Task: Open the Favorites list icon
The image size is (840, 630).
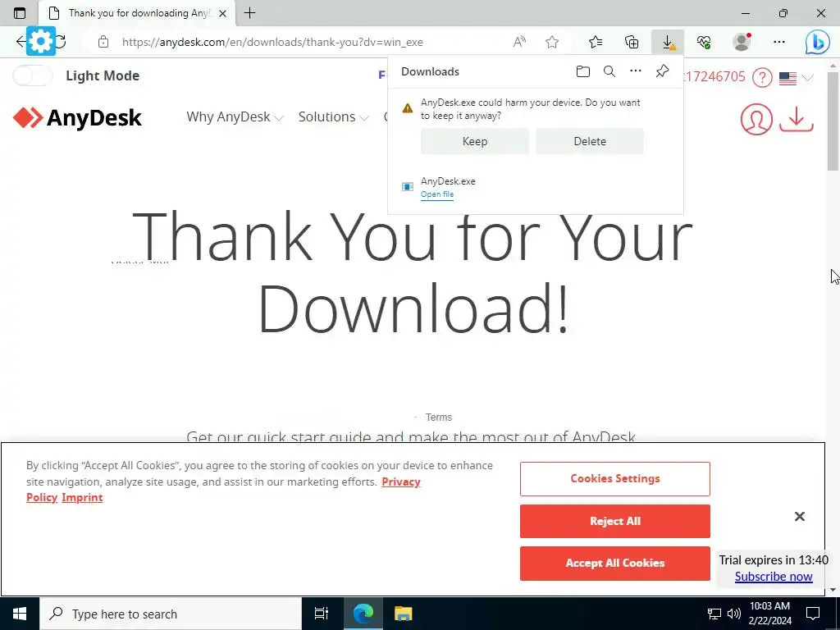Action: (x=596, y=42)
